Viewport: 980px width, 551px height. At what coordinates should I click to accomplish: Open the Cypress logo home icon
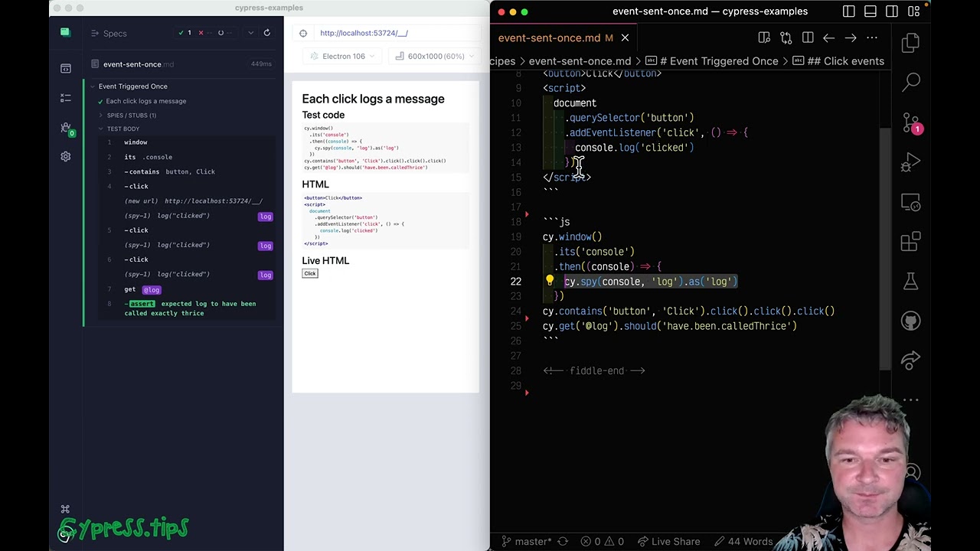[65, 32]
